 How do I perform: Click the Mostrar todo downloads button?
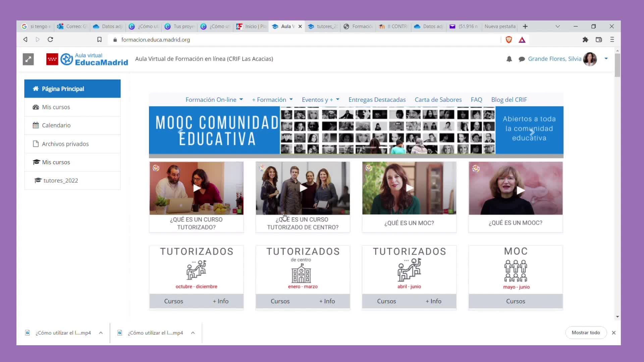(586, 333)
